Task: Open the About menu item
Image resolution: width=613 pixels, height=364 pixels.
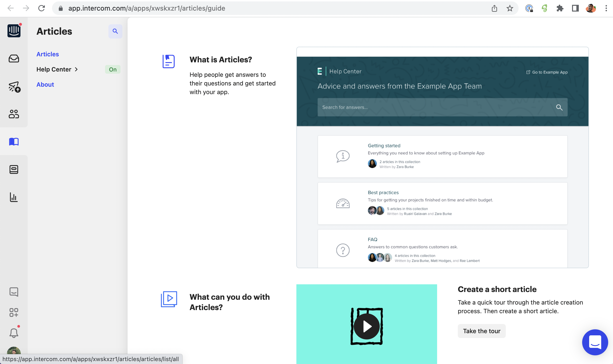Action: 45,84
